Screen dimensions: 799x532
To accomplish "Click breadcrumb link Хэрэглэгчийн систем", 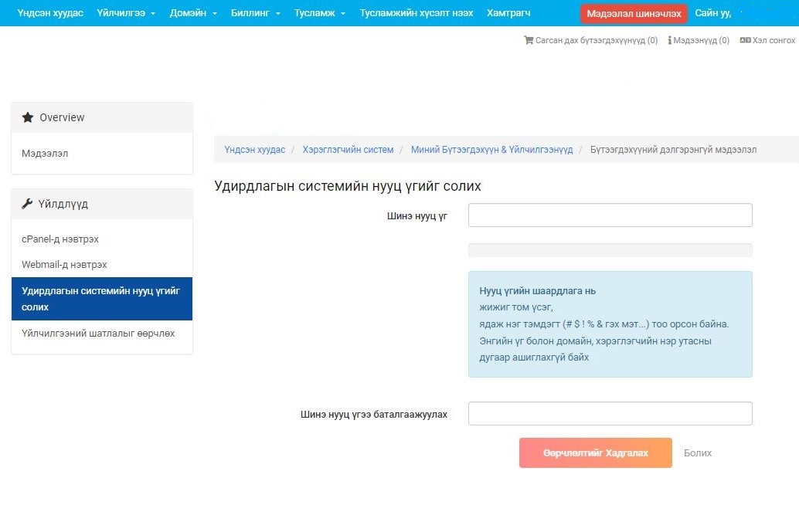I will click(x=348, y=150).
